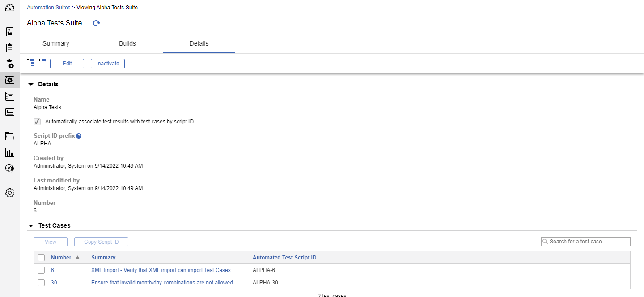
Task: Collapse the Details section
Action: click(x=30, y=85)
